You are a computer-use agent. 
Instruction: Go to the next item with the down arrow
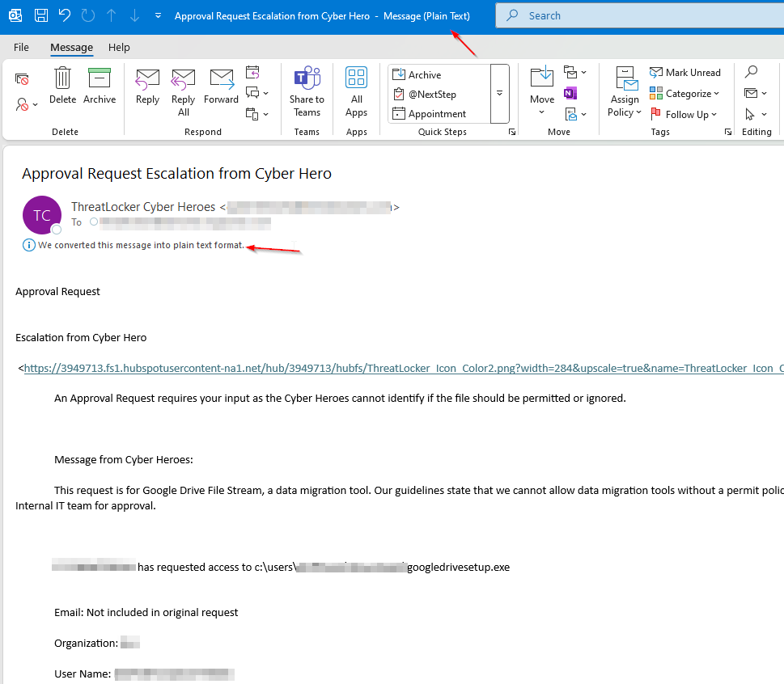click(134, 15)
